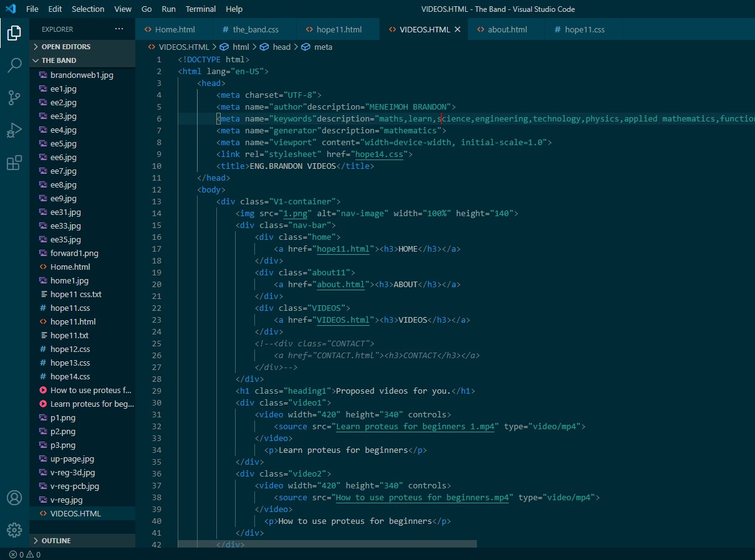
Task: Click the Home.html file icon in explorer
Action: coord(43,267)
